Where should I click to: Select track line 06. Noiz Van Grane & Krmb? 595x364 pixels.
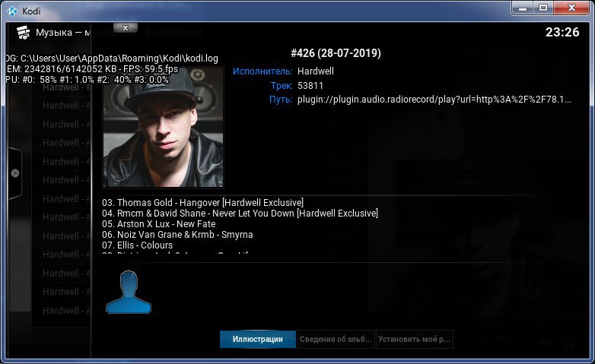(177, 235)
